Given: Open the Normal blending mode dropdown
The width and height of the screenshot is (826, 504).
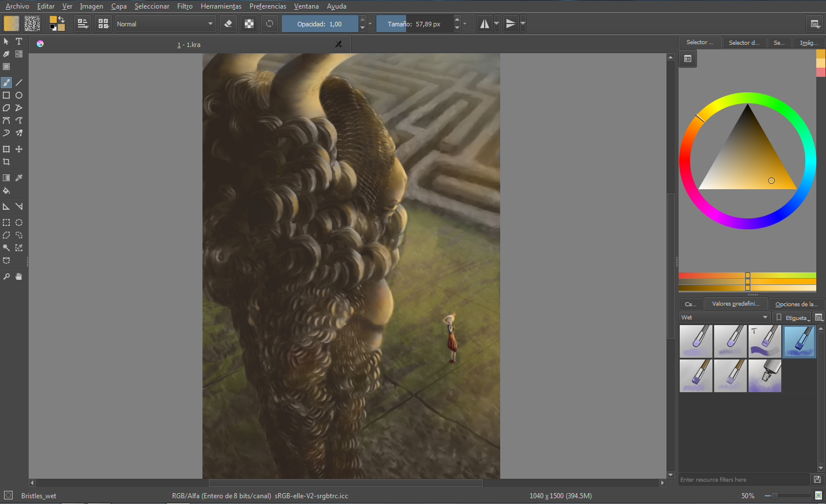Looking at the screenshot, I should pyautogui.click(x=165, y=24).
